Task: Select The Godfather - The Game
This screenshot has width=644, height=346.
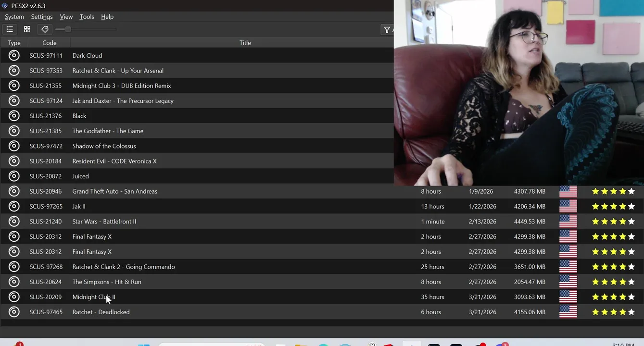Action: (108, 131)
